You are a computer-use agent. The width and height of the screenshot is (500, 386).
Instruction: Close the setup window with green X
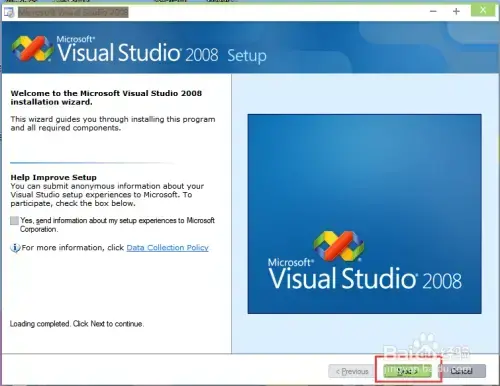click(483, 11)
